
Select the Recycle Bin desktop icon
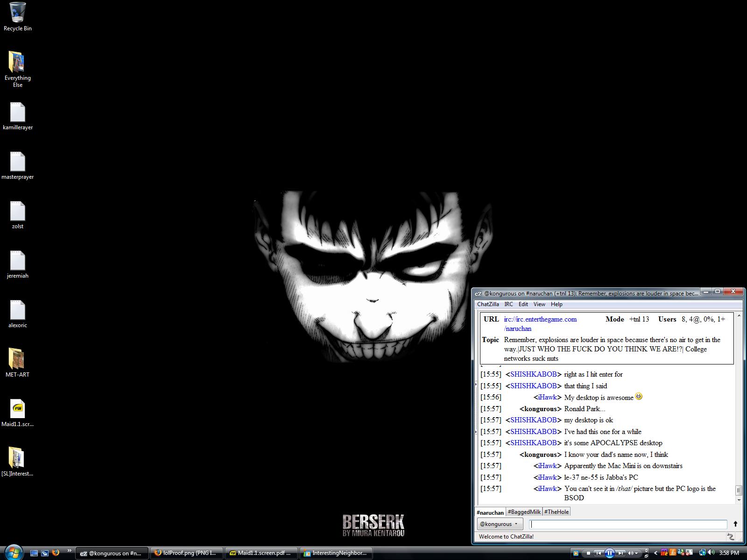click(18, 17)
